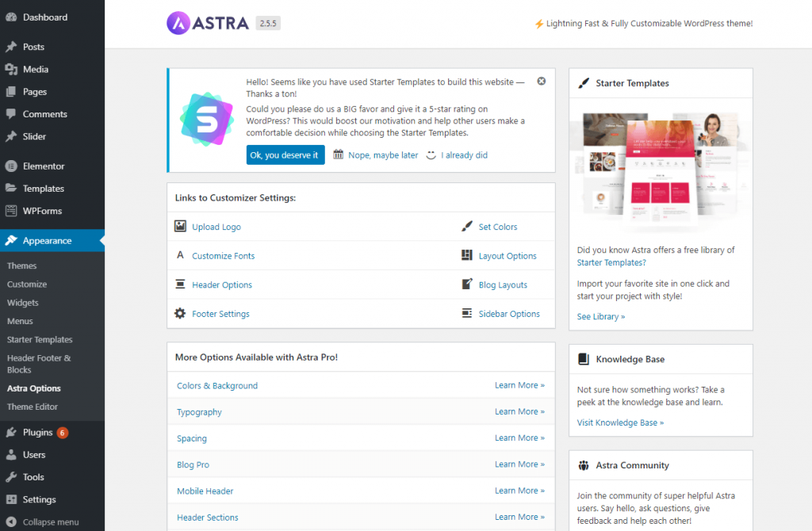The image size is (812, 531).
Task: Click the Customize Fonts letter icon
Action: point(180,254)
